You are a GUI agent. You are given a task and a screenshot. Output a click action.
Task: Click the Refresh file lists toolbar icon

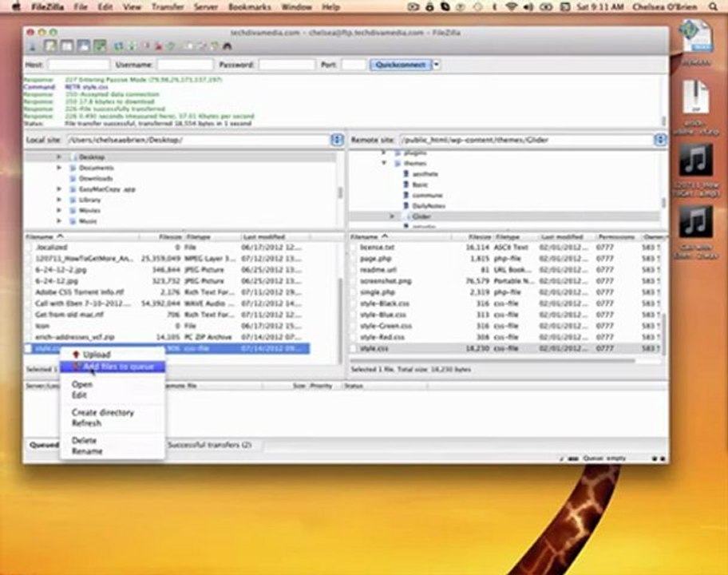coord(119,47)
